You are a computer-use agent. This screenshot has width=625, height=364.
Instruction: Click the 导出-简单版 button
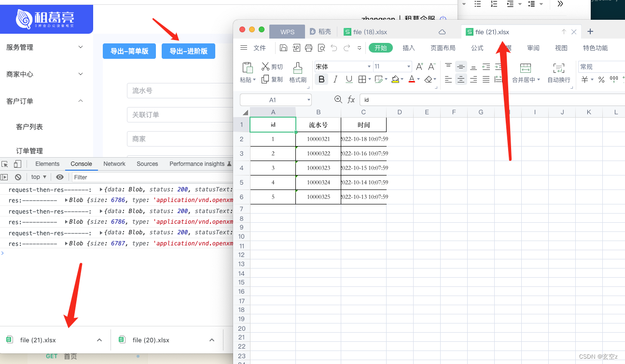129,51
